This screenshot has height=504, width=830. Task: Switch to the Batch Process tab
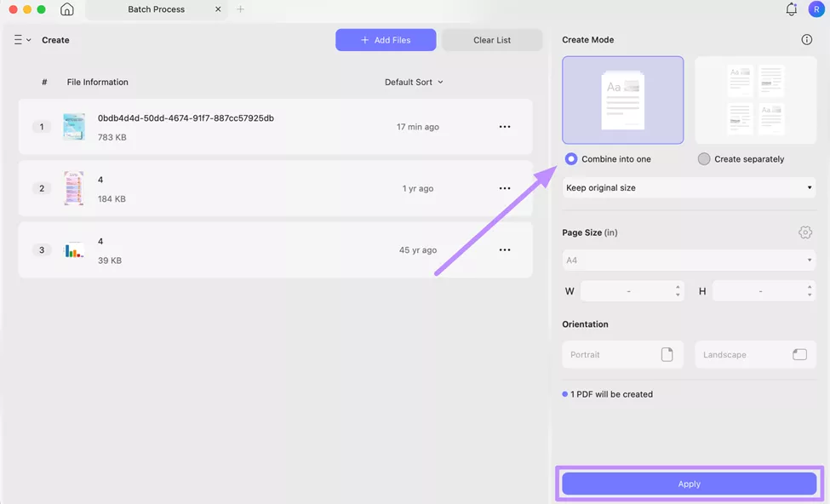(156, 9)
